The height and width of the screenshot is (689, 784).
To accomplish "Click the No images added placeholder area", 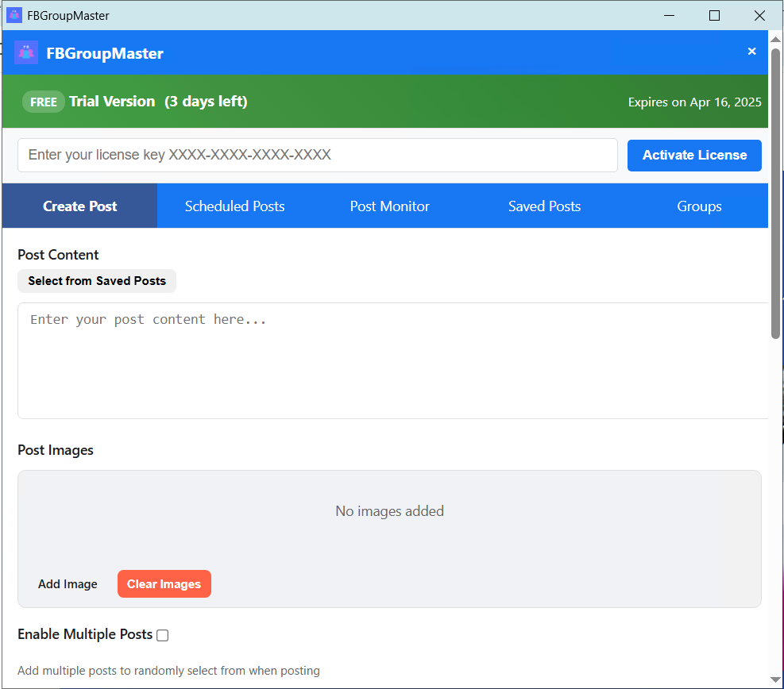I will (389, 511).
